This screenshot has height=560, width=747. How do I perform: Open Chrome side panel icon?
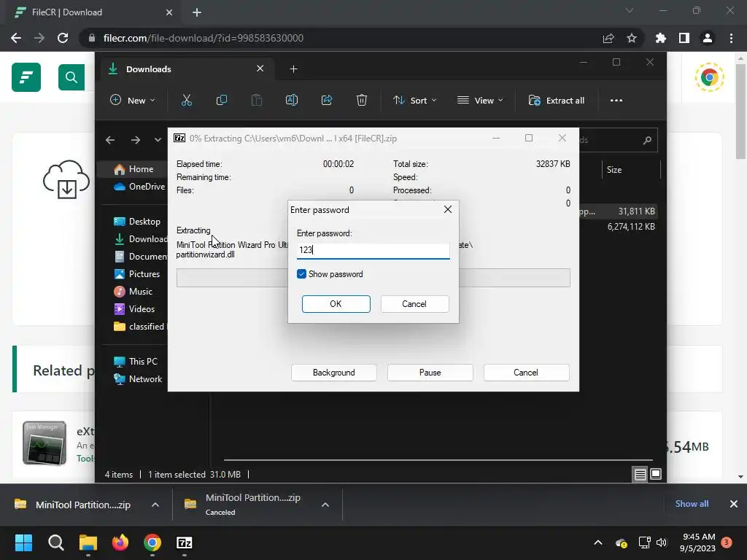tap(684, 38)
